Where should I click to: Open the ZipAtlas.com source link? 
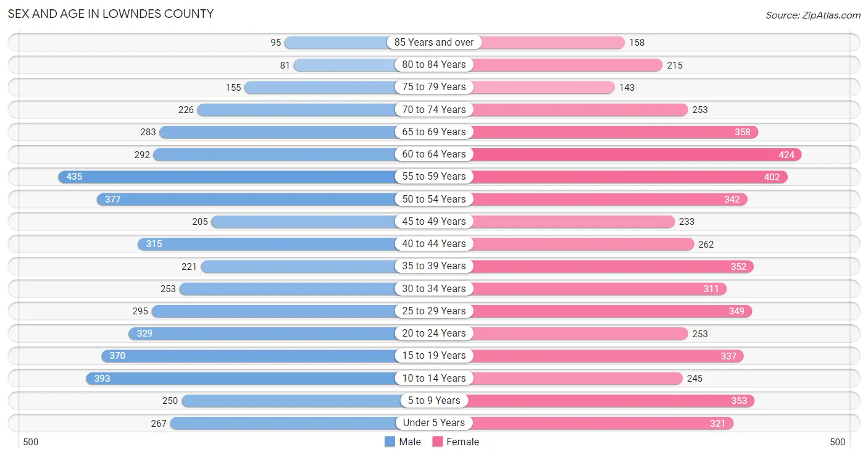813,15
